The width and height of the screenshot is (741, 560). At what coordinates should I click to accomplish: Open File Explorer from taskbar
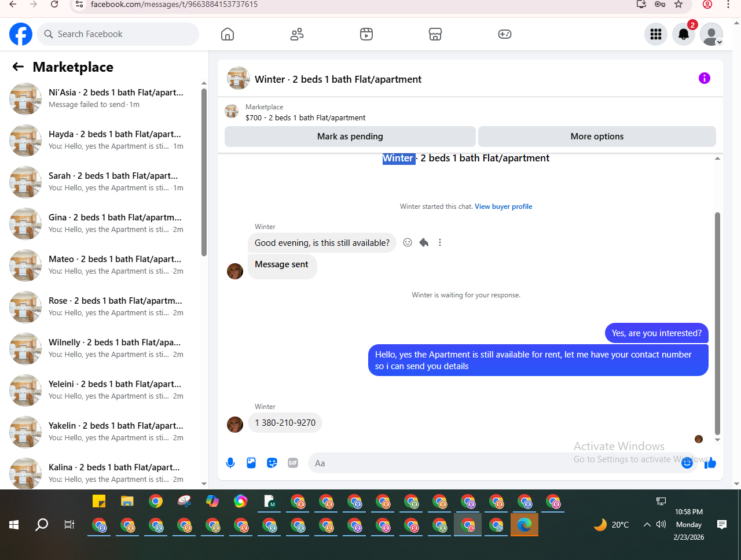(x=127, y=501)
